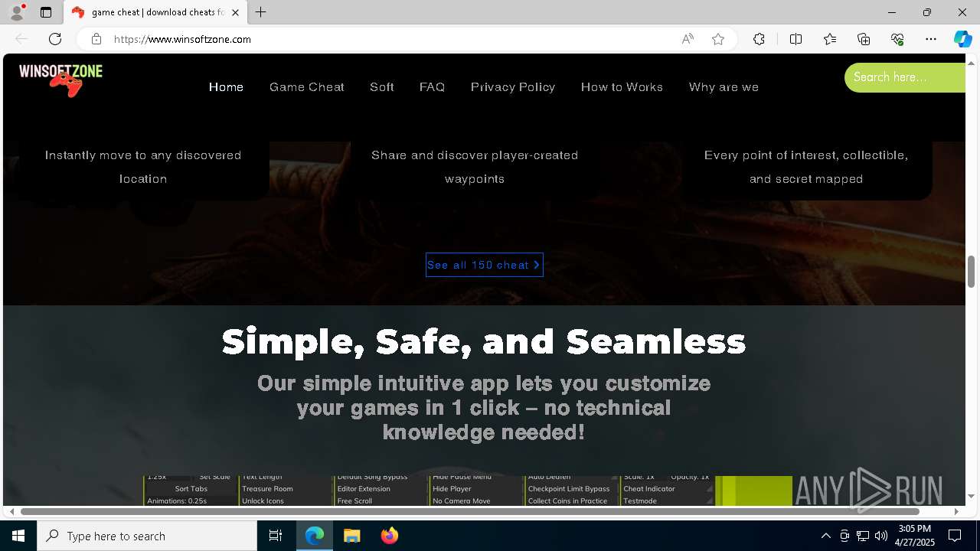The height and width of the screenshot is (551, 980).
Task: Click Sort Tabs in cheat menu image
Action: click(x=191, y=489)
